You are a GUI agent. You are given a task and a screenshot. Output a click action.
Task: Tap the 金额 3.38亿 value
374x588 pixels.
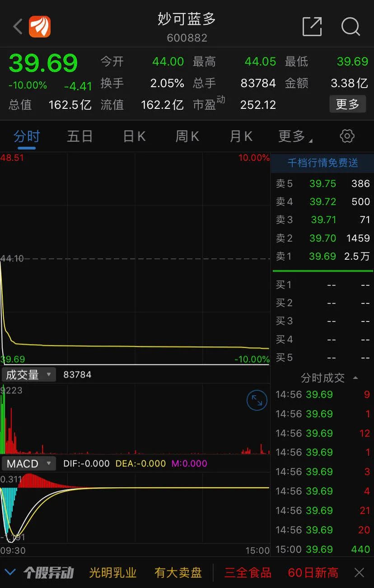349,83
